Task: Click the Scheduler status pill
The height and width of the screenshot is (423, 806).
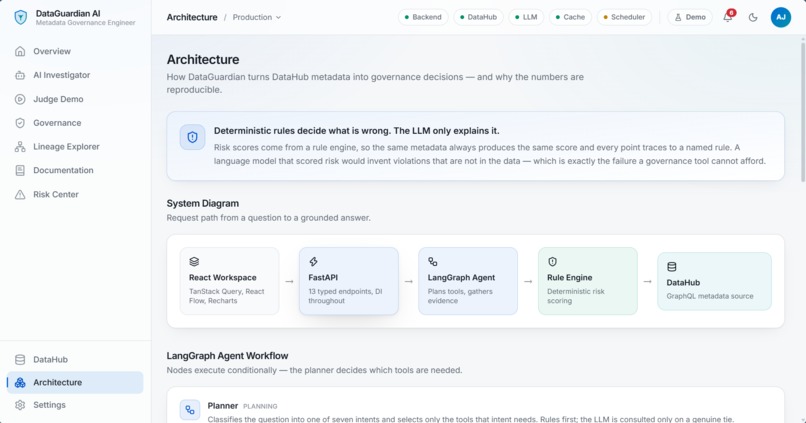Action: pos(624,17)
